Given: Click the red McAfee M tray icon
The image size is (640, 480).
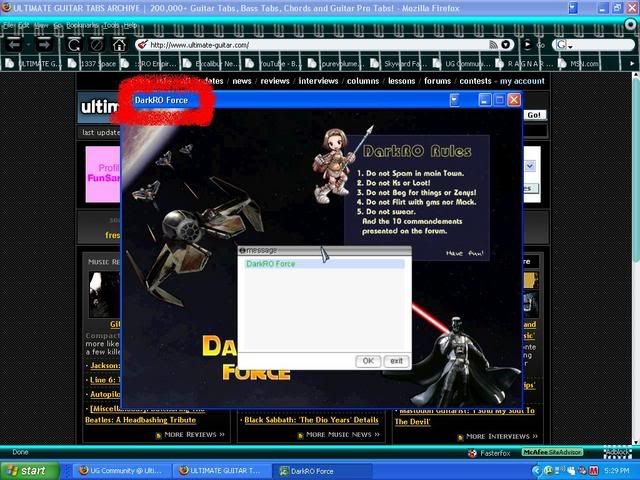Looking at the screenshot, I should coord(593,471).
